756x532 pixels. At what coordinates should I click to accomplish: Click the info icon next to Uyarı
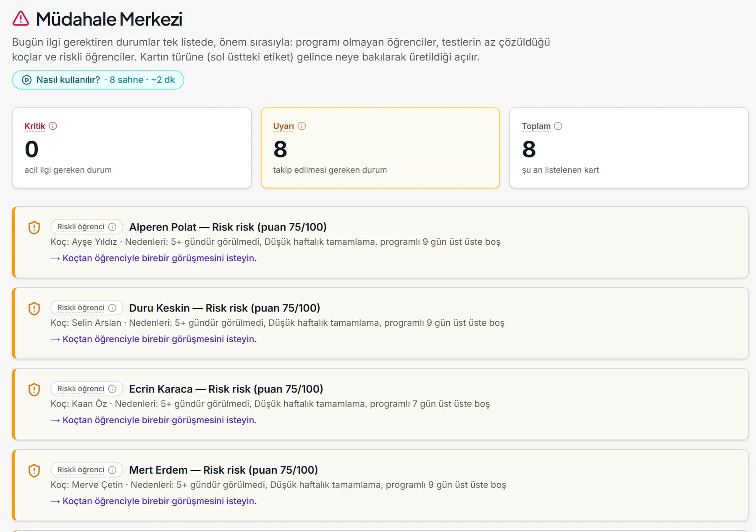302,126
